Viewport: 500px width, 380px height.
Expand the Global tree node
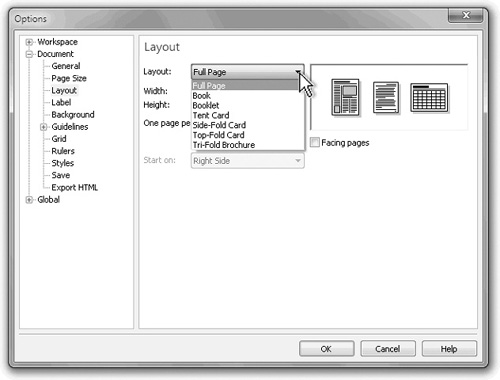tap(29, 200)
